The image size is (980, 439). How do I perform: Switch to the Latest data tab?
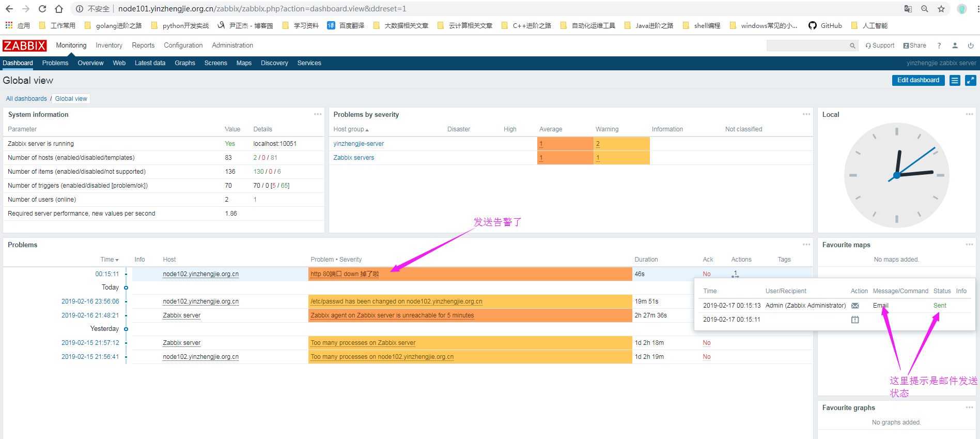pyautogui.click(x=150, y=63)
